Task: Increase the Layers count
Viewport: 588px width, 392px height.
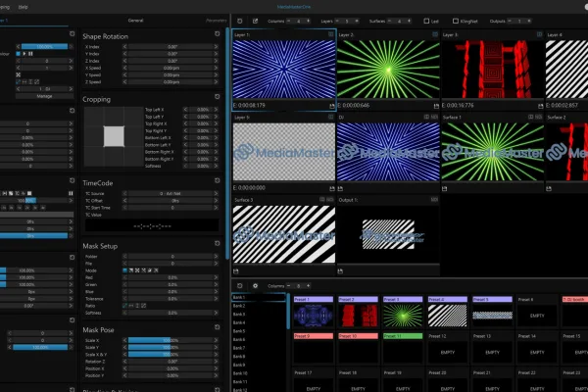Action: point(357,21)
